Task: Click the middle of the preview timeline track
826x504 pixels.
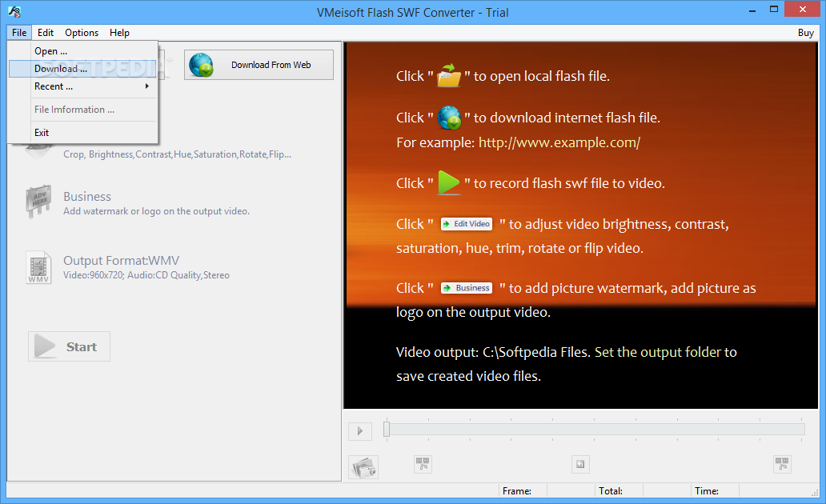Action: pos(597,430)
